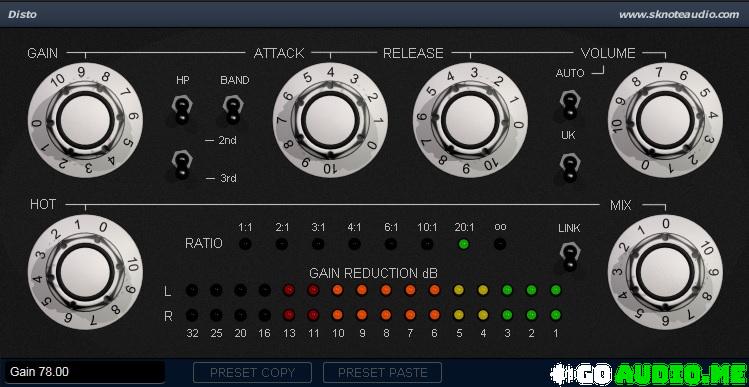This screenshot has height=387, width=749.
Task: Choose the 10:1 ratio indicator
Action: coord(427,244)
